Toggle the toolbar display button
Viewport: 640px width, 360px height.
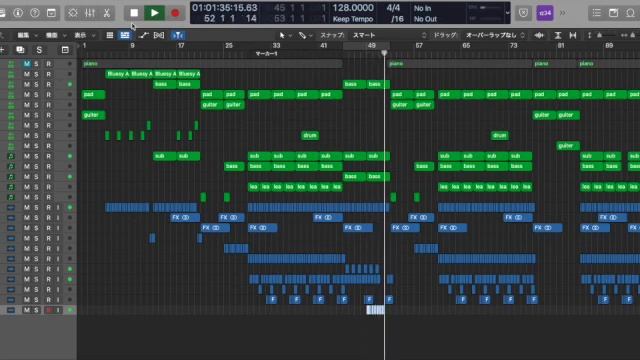click(x=51, y=13)
